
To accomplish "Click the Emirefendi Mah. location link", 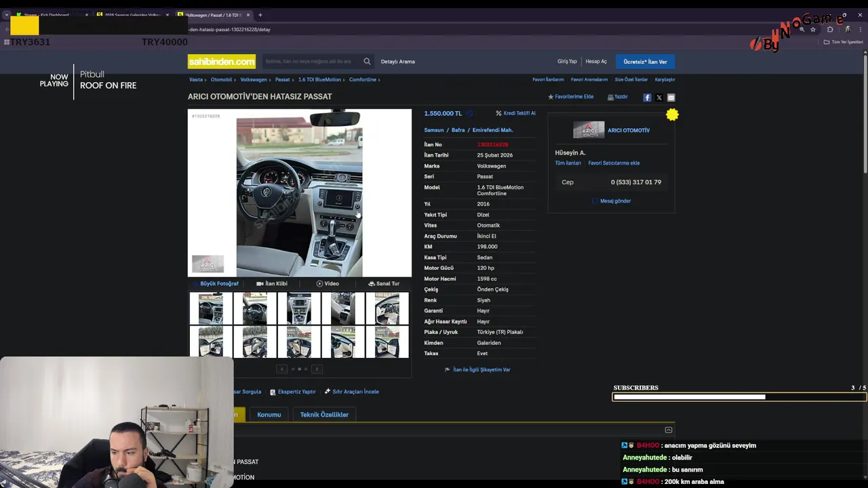I will pos(493,130).
